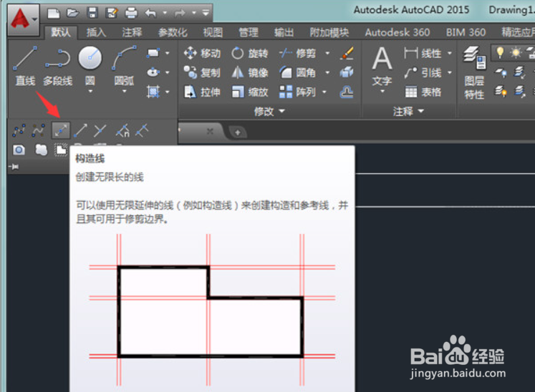Toggle the layer freeze sun icon

point(516,53)
